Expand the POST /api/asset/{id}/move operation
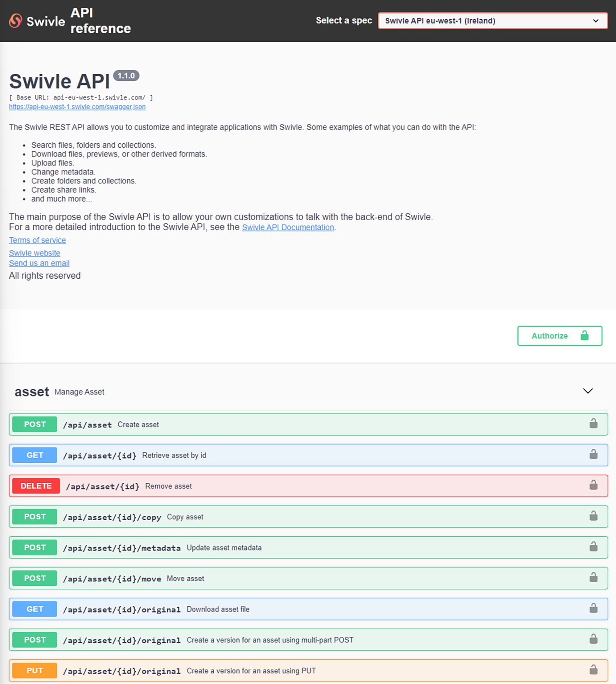The image size is (616, 684). [308, 578]
